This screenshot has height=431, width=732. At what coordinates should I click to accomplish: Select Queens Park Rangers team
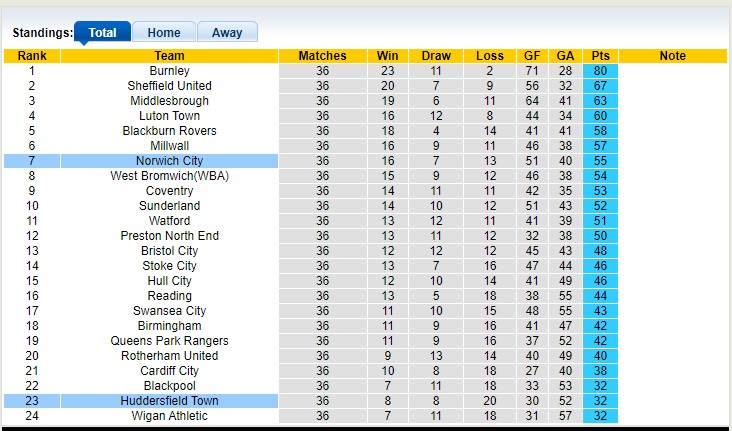(x=169, y=341)
